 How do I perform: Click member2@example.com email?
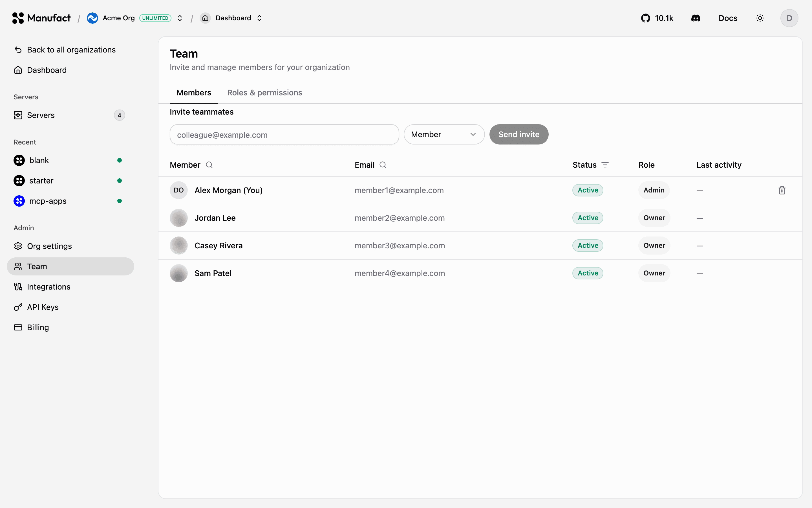400,218
